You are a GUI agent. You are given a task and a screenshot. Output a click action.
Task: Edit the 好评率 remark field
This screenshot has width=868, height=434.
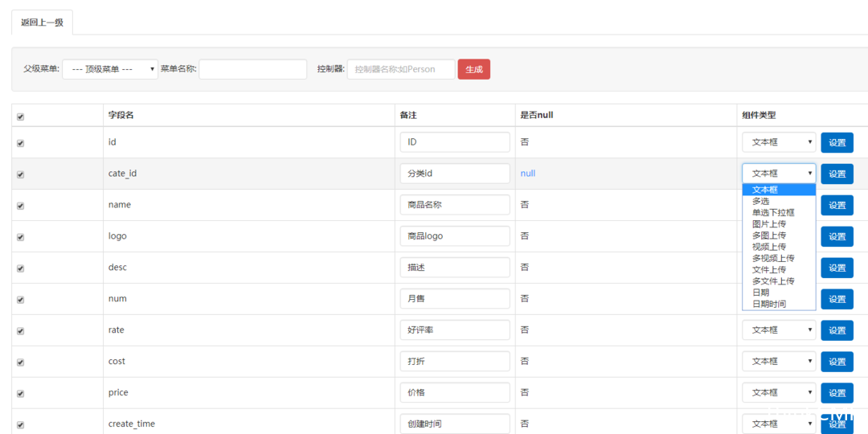pos(455,330)
